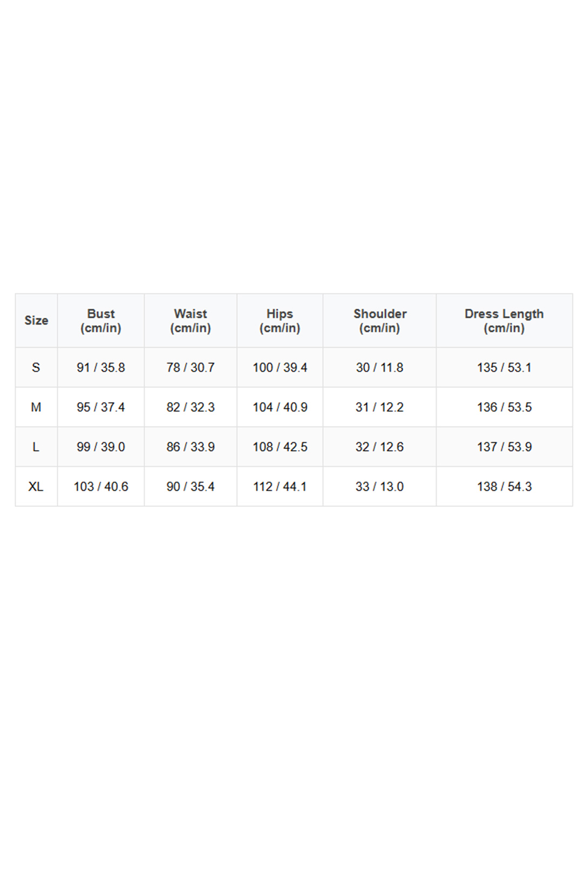The image size is (588, 882).
Task: Click the Size column header
Action: click(36, 320)
